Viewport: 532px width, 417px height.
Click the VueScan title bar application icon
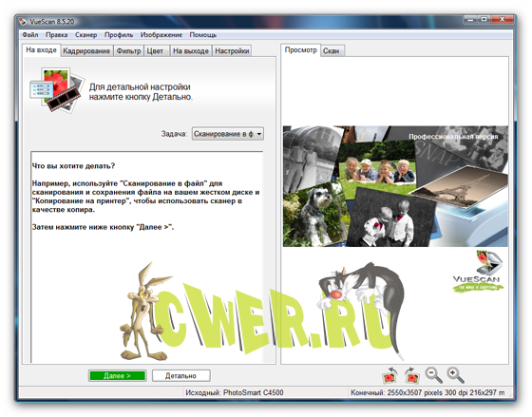pyautogui.click(x=23, y=22)
